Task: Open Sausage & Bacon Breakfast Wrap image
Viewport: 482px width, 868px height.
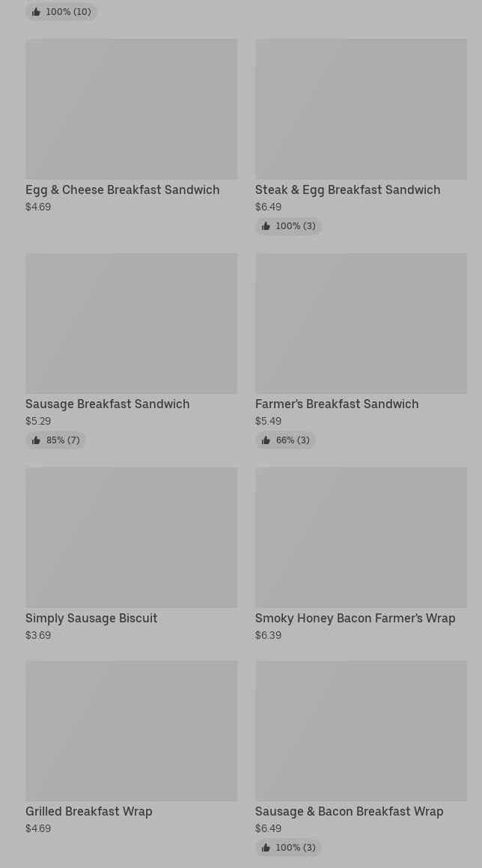Action: pos(361,731)
